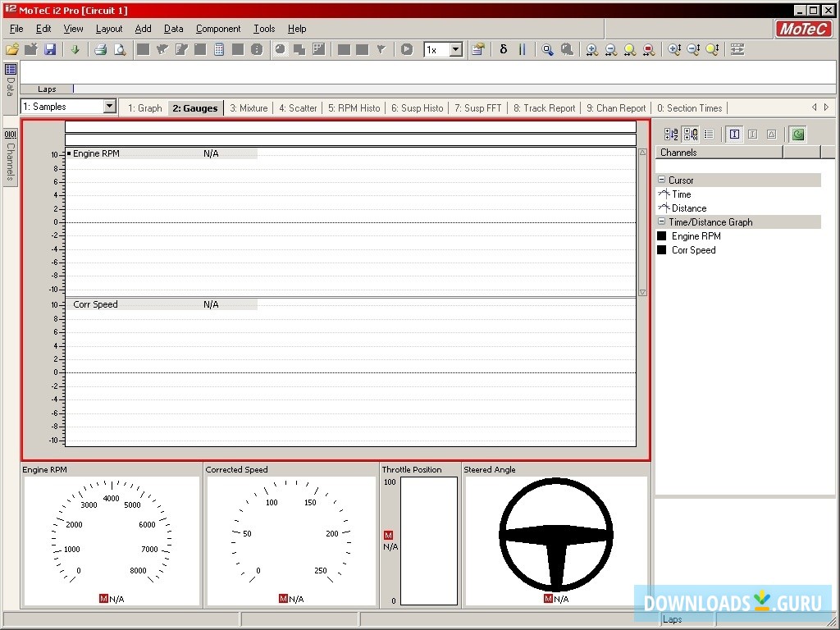Toggle the grey I cursor button
Image resolution: width=840 pixels, height=630 pixels.
tap(753, 134)
